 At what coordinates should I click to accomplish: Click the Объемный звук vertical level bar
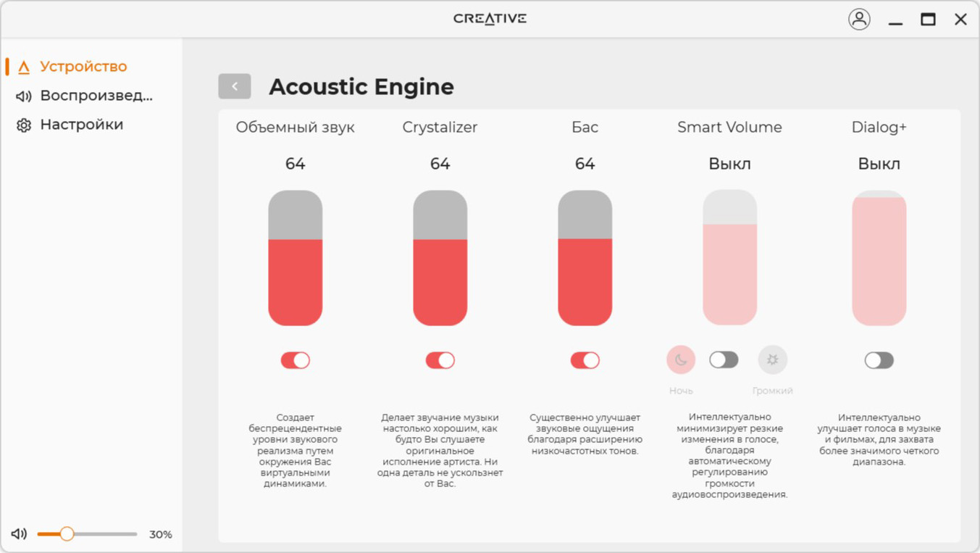tap(296, 258)
